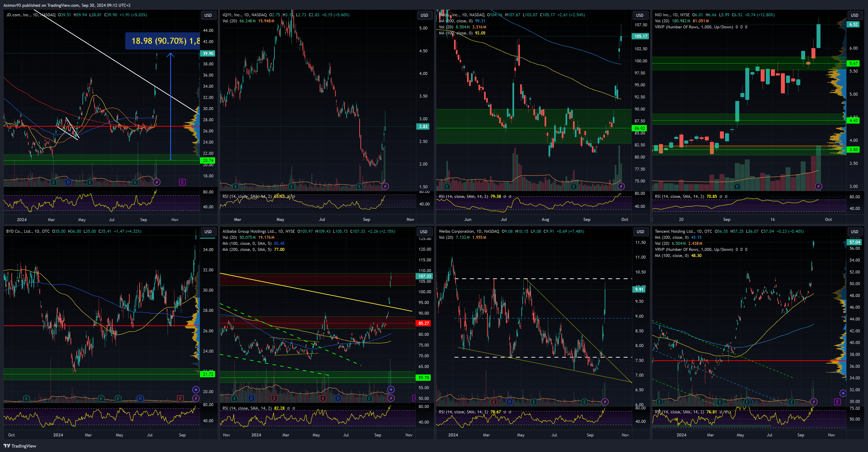Image resolution: width=868 pixels, height=452 pixels.
Task: Click pink E earnings marker in JD.com chart
Action: [182, 182]
